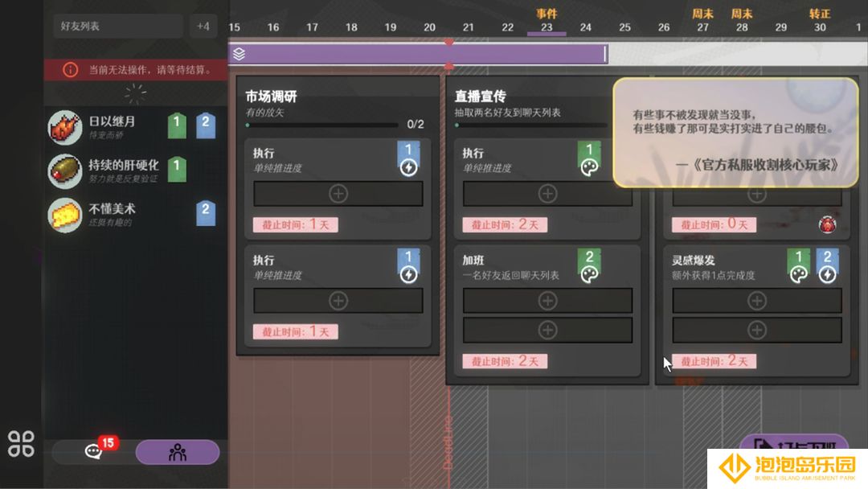Screen dimensions: 868x489
Task: Switch to the friends group tab
Action: coord(177,453)
